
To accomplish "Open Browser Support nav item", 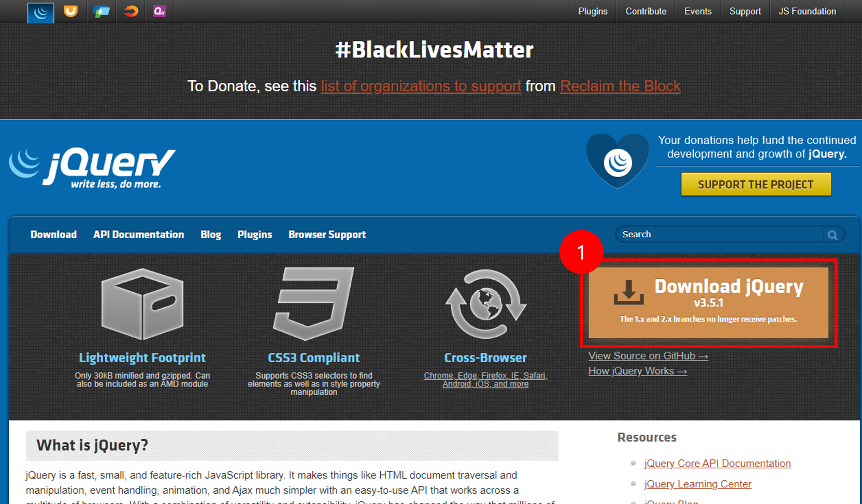I will coord(327,235).
